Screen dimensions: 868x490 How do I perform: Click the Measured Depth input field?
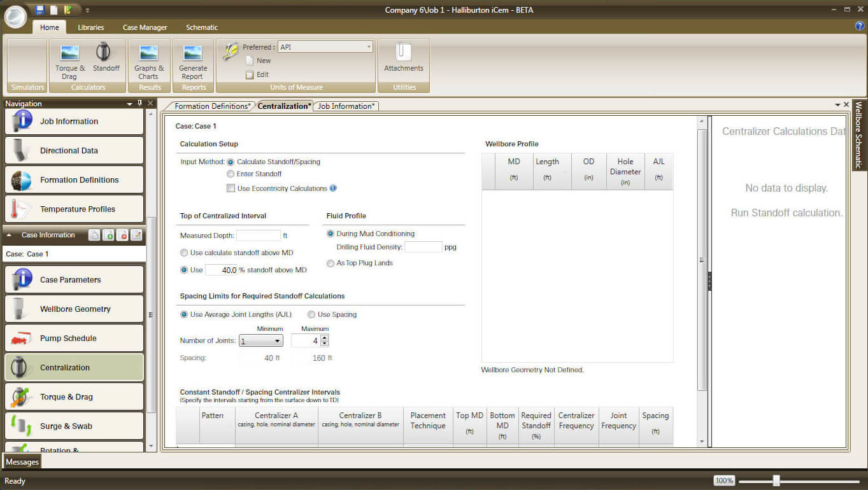point(258,235)
